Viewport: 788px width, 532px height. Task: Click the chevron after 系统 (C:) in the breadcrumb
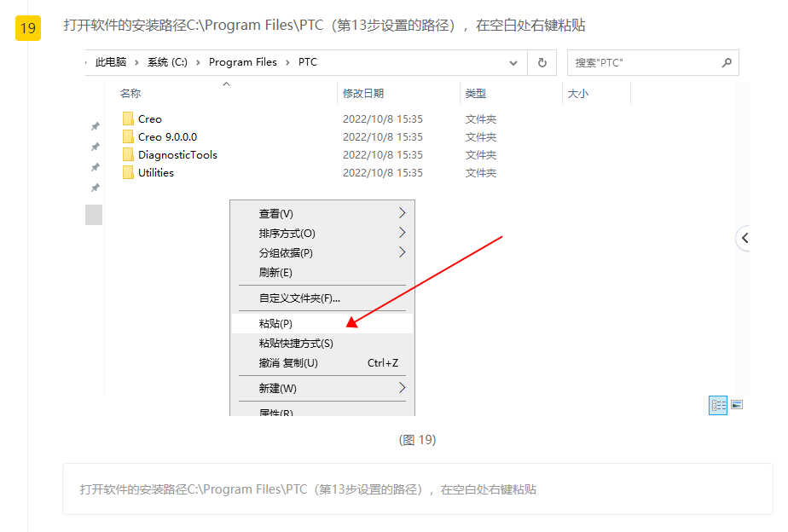[198, 62]
